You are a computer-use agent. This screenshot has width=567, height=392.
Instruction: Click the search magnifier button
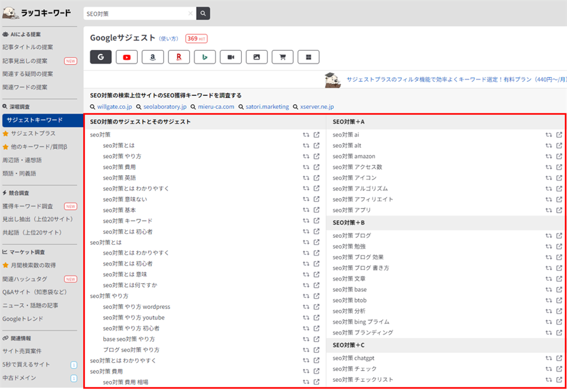click(x=203, y=14)
